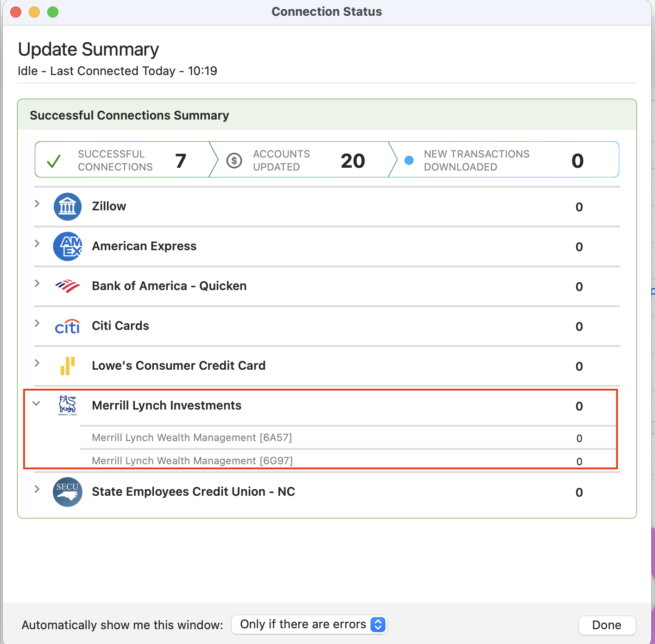Click the ACCOUNTS UPDATED label
655x644 pixels.
[282, 160]
